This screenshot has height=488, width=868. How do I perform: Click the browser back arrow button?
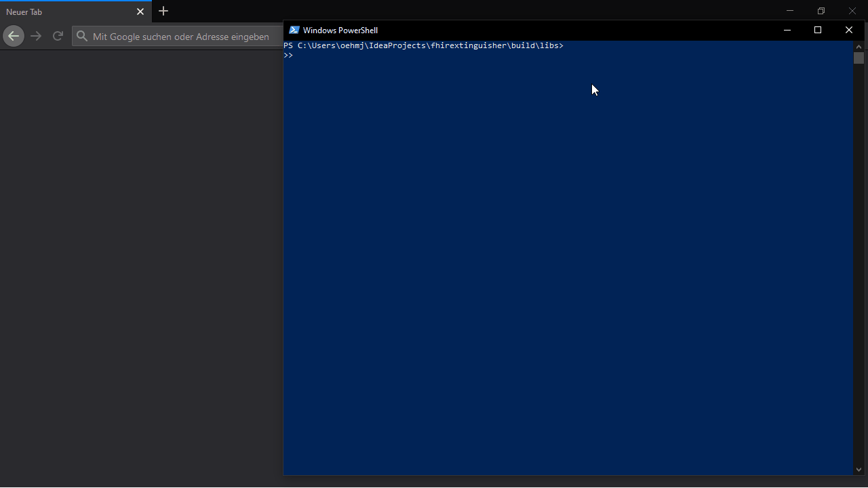pyautogui.click(x=14, y=36)
